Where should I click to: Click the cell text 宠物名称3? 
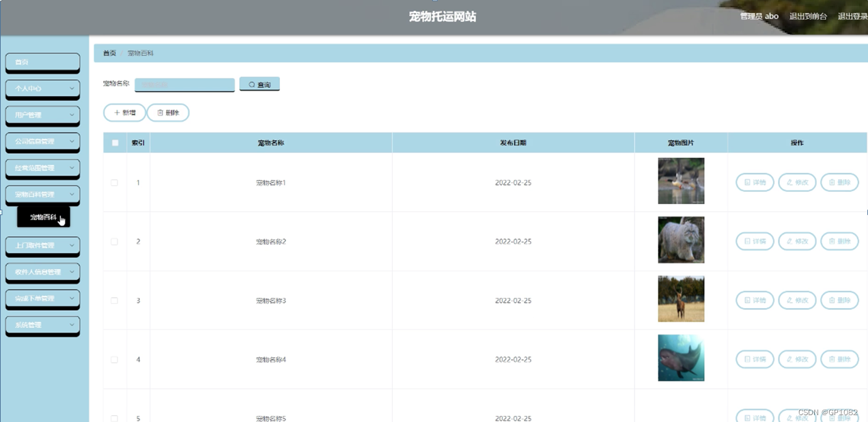coord(271,301)
